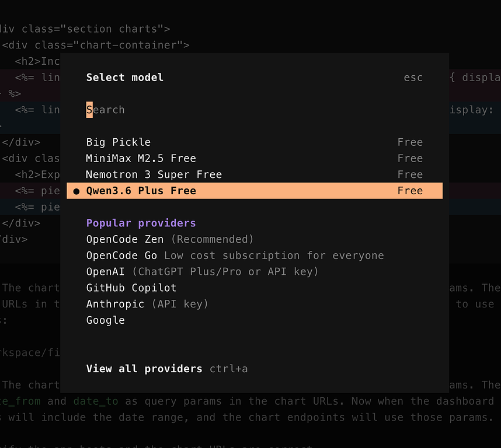The height and width of the screenshot is (448, 501).
Task: Open the OpenCode Zen provider
Action: (x=125, y=239)
